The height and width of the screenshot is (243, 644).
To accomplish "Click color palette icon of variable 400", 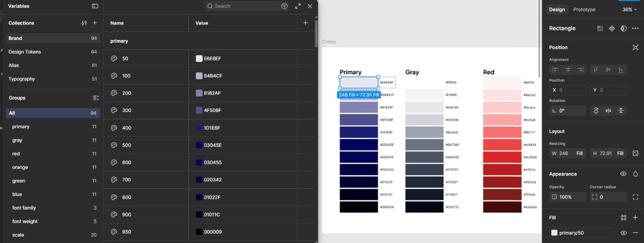I will coord(114,128).
